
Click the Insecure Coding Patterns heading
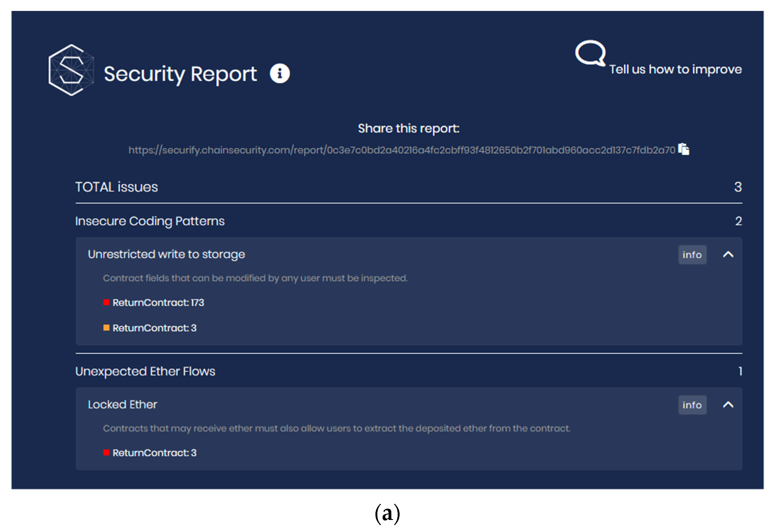(150, 221)
